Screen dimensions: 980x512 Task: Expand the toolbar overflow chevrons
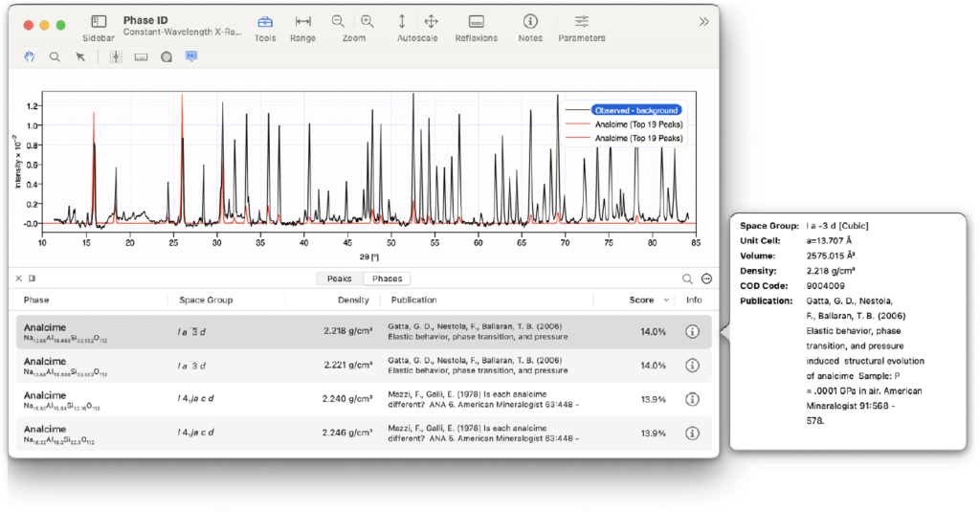pos(704,21)
